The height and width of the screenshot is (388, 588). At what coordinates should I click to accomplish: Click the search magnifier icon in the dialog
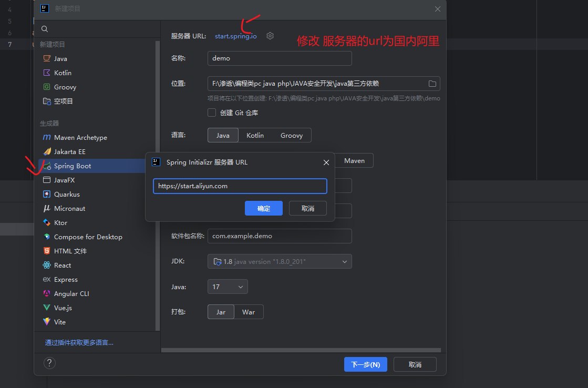click(45, 29)
